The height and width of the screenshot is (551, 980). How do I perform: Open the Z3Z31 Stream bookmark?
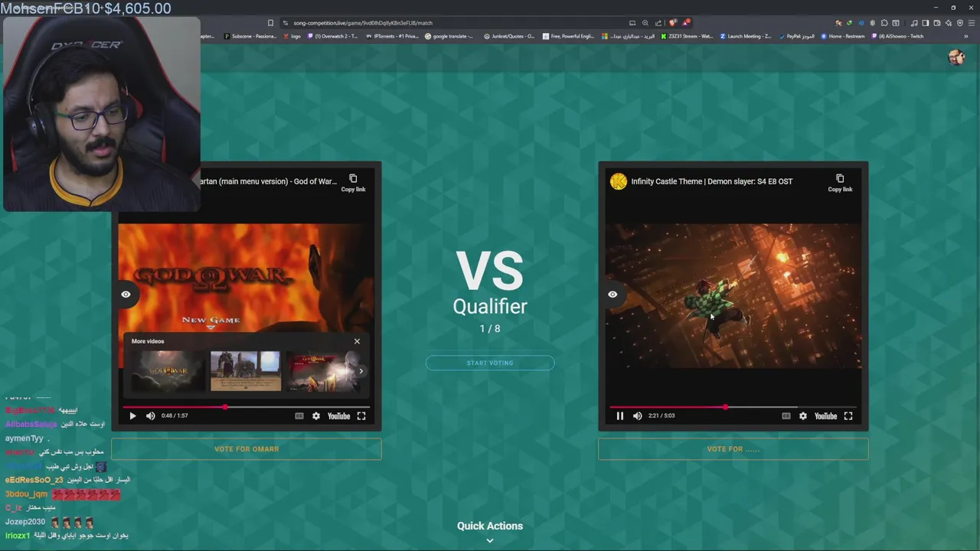(686, 36)
